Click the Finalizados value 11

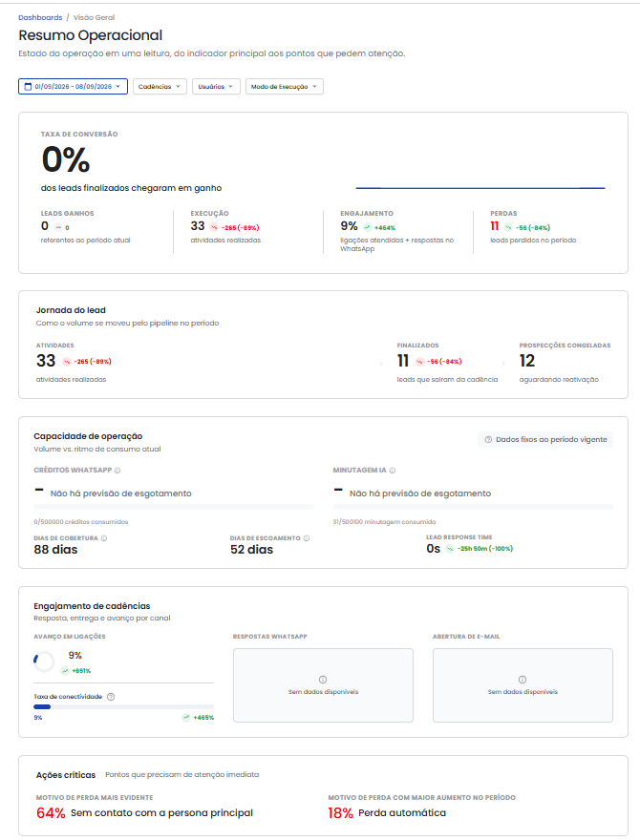coord(403,361)
